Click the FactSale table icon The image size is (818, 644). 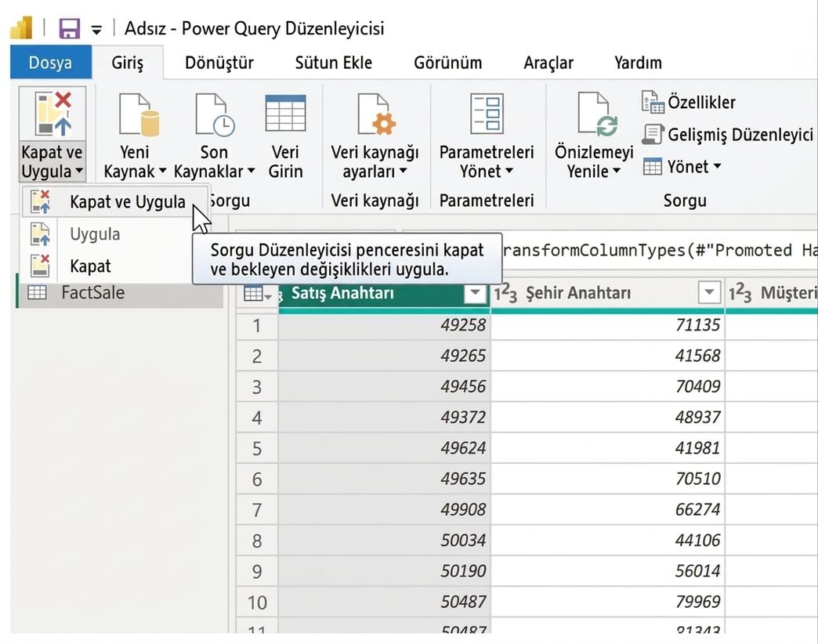point(37,292)
